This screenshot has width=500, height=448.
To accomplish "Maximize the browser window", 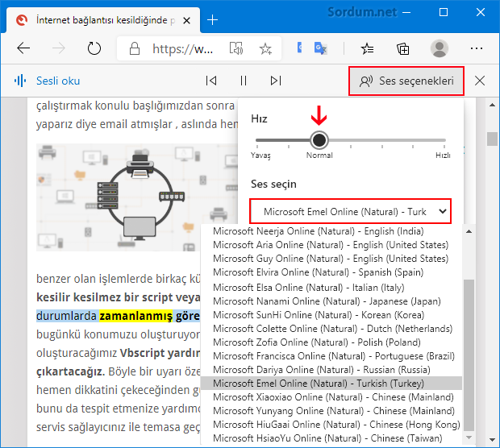I will [x=444, y=13].
